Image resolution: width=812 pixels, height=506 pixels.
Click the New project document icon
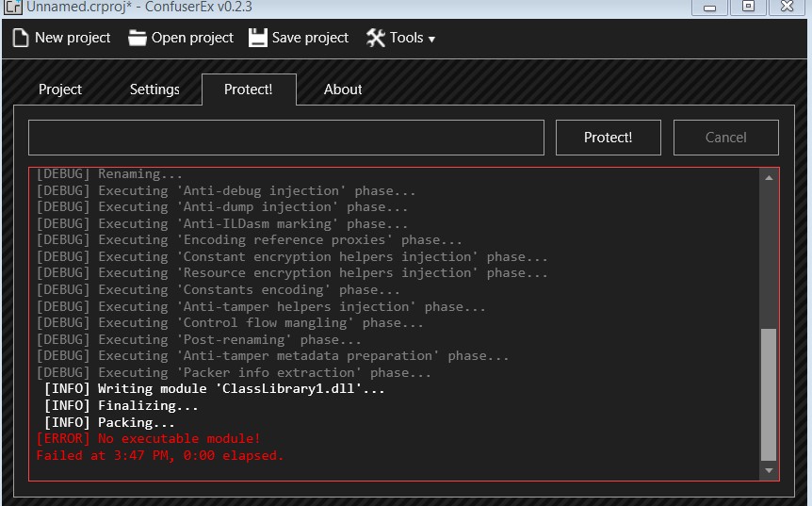(x=21, y=38)
